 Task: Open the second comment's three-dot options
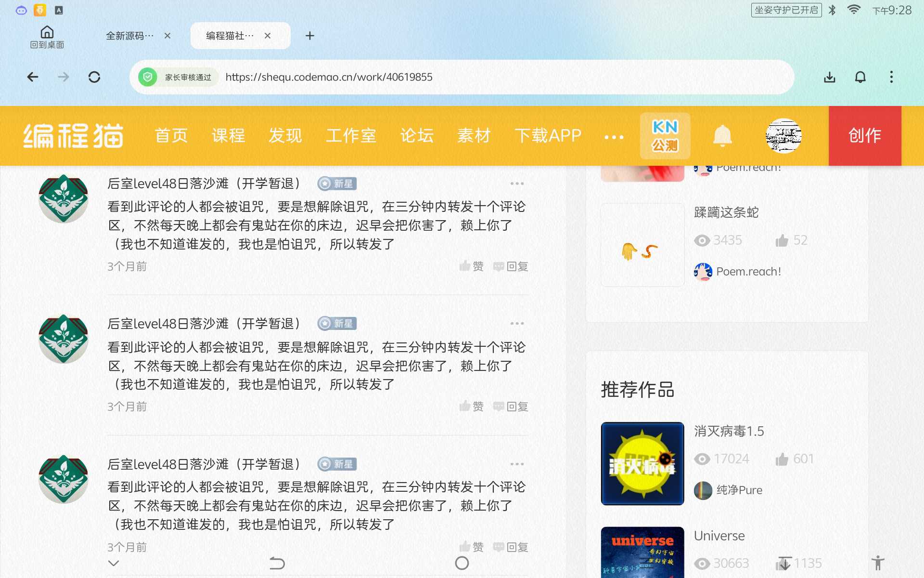click(517, 324)
